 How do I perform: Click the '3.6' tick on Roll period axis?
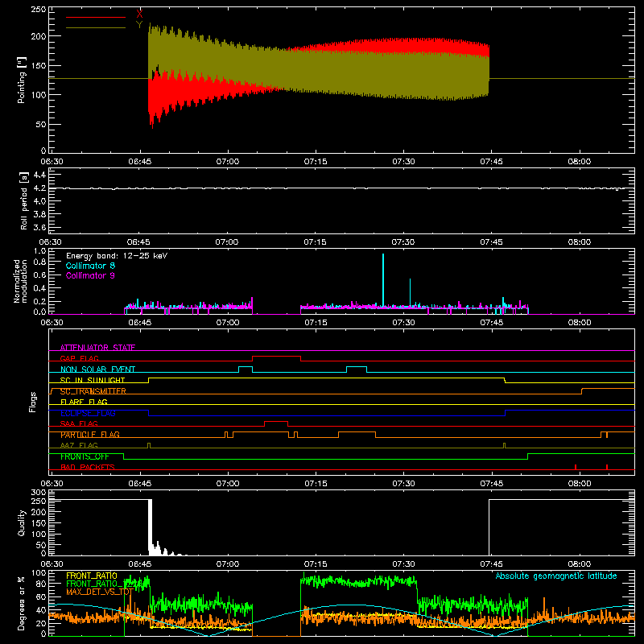point(39,227)
